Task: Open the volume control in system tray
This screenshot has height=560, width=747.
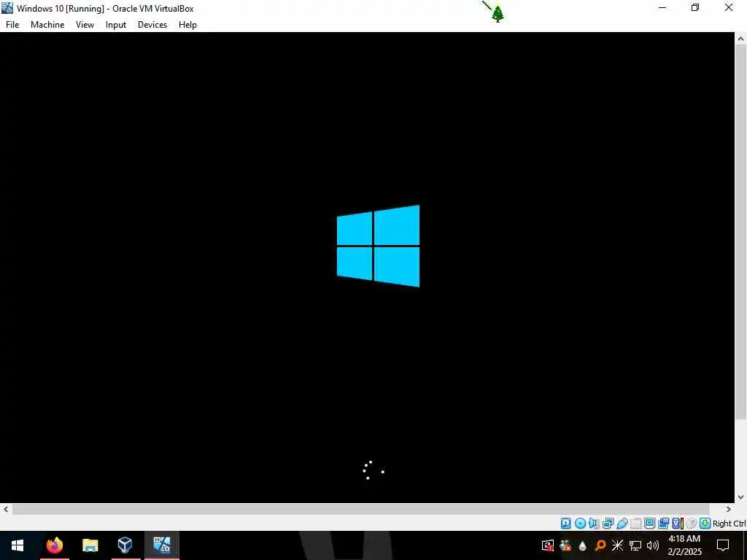Action: (653, 545)
